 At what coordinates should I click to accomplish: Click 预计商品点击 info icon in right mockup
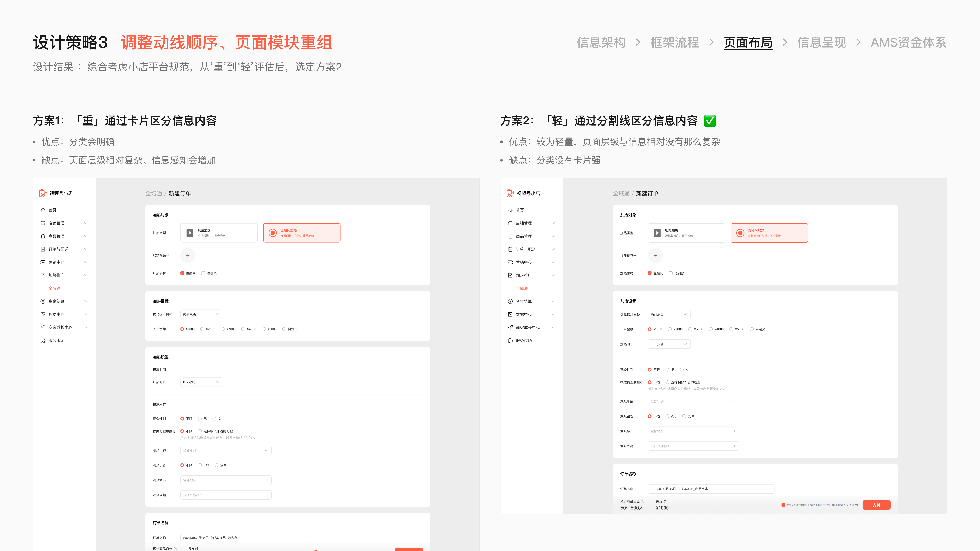point(643,501)
